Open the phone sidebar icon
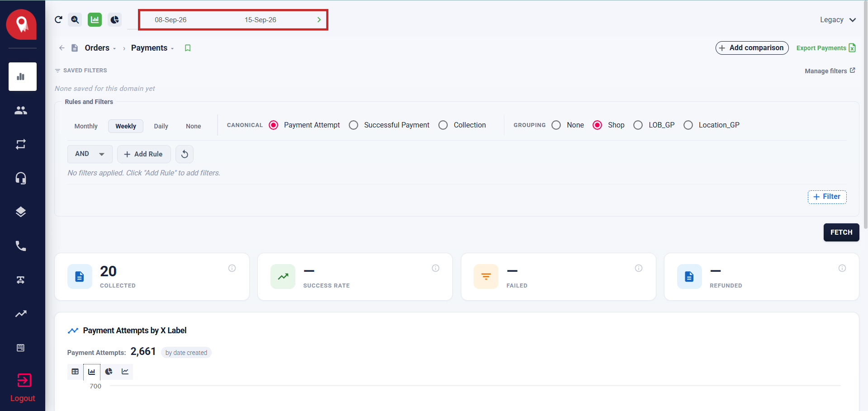 coord(21,246)
